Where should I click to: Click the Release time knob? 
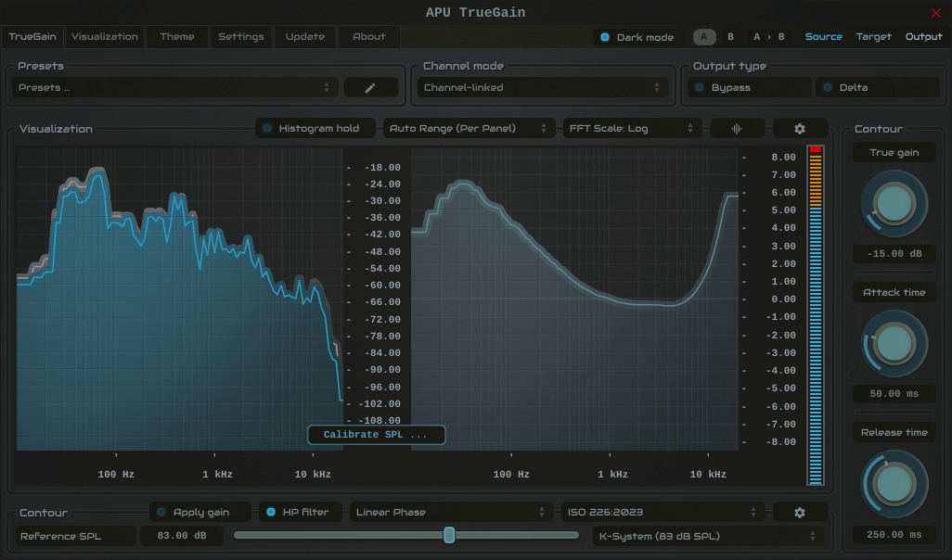pyautogui.click(x=894, y=484)
